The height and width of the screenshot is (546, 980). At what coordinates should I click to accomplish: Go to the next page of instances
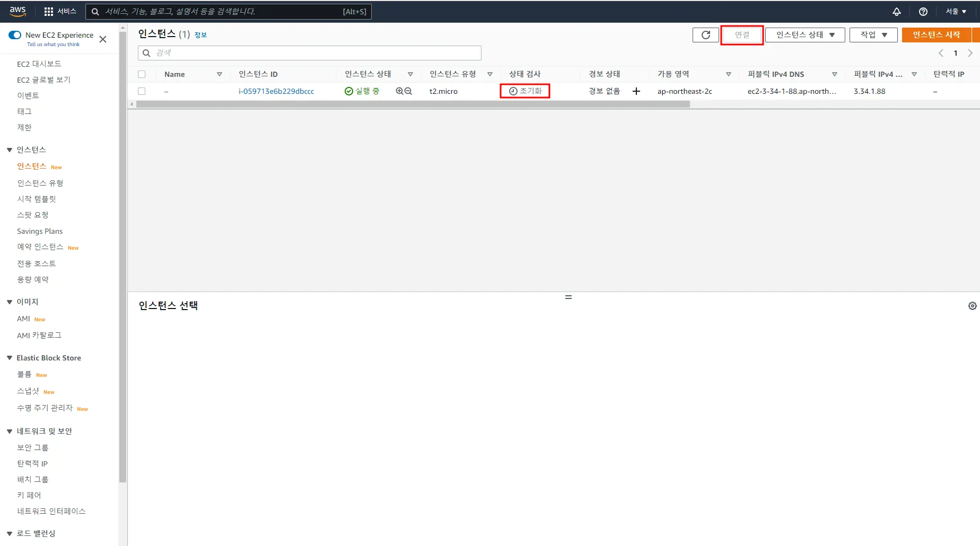970,53
